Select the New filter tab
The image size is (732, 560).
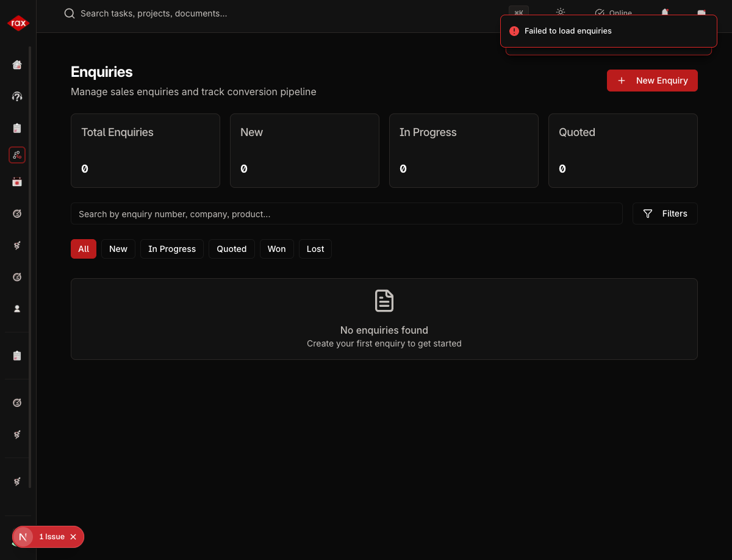click(x=118, y=249)
